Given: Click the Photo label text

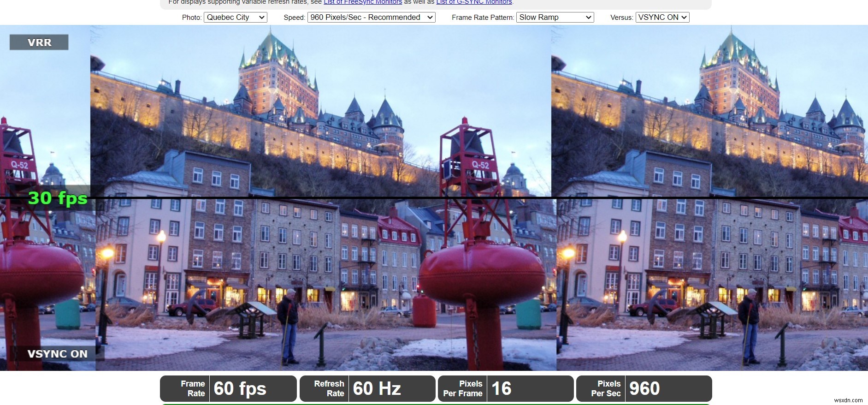Looking at the screenshot, I should [191, 18].
